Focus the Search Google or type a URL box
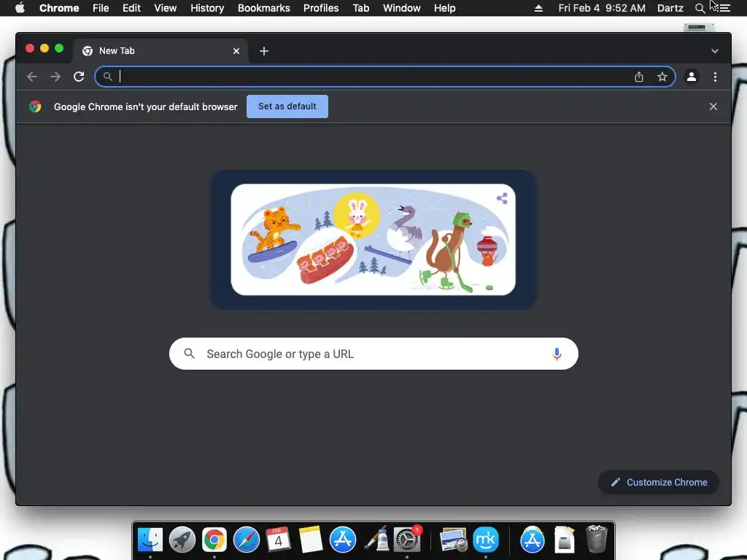Screen dimensions: 747x560 click(x=373, y=354)
